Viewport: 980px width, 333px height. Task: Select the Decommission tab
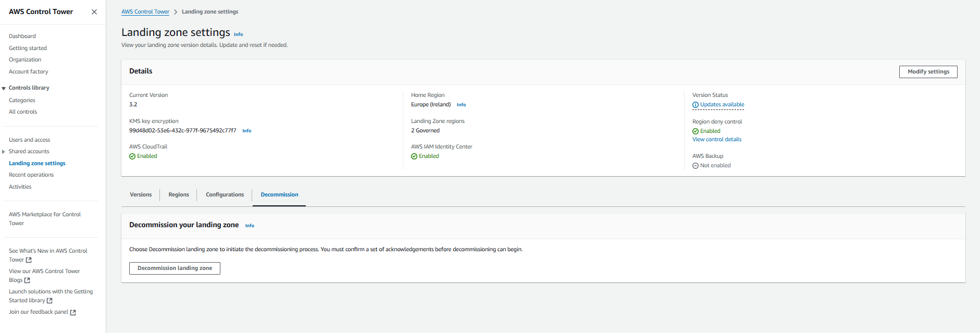coord(279,194)
